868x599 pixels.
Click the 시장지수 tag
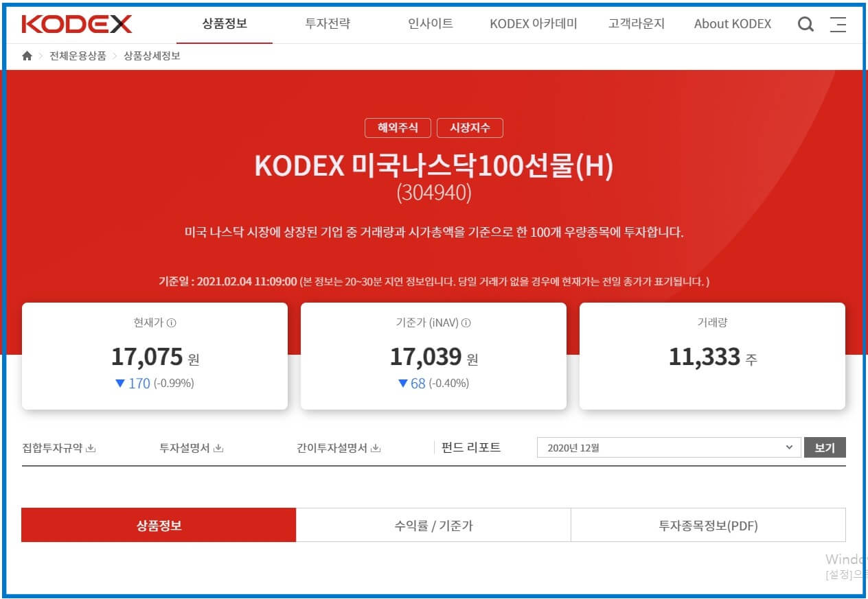pos(470,128)
